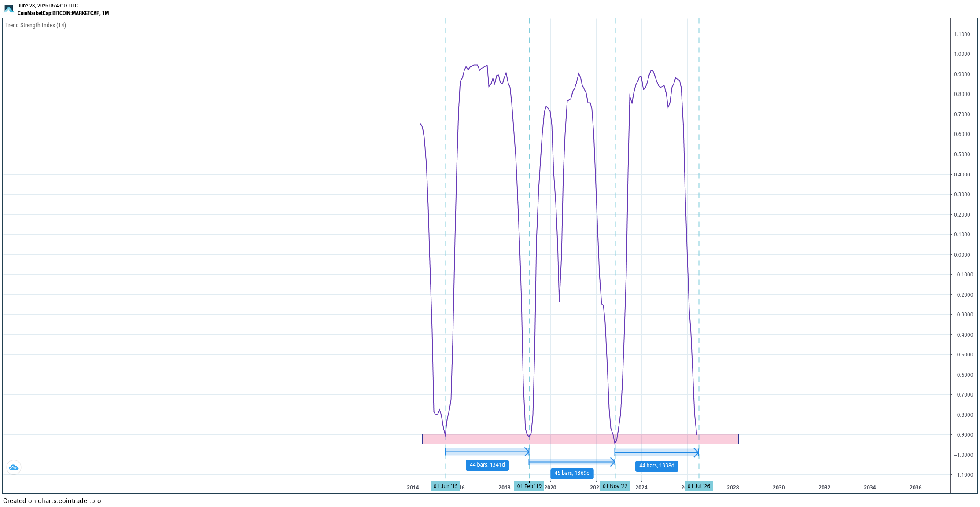980x507 pixels.
Task: Click the 0.0000 level on price scale
Action: [x=962, y=255]
